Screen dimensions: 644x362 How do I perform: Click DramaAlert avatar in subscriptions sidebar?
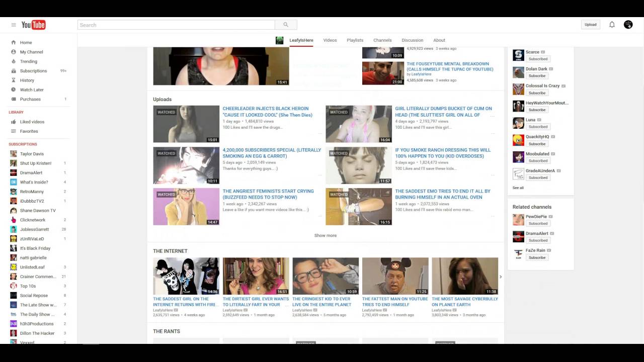tap(14, 172)
